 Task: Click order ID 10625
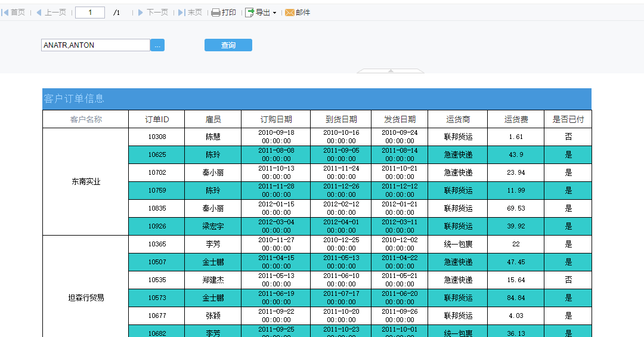tap(157, 155)
